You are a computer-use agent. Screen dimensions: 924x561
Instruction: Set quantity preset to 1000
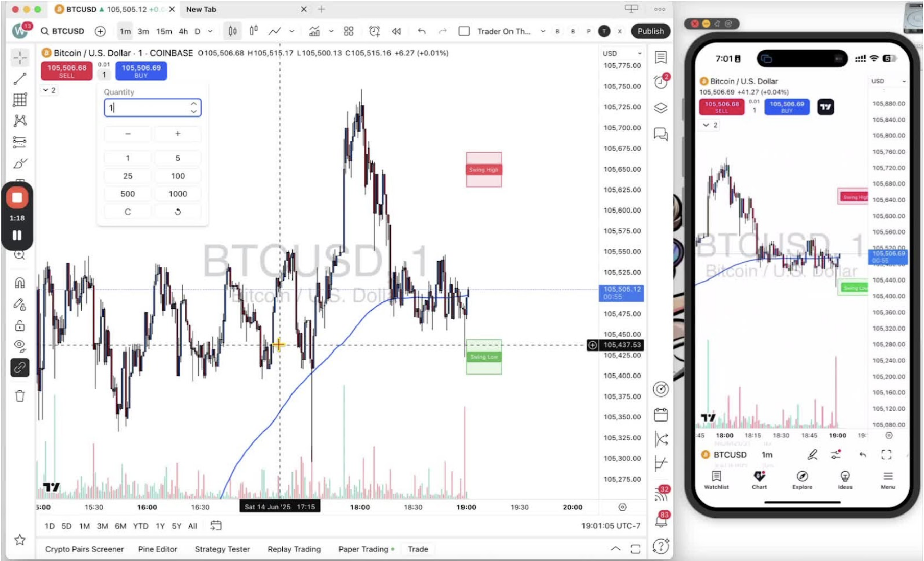tap(178, 194)
